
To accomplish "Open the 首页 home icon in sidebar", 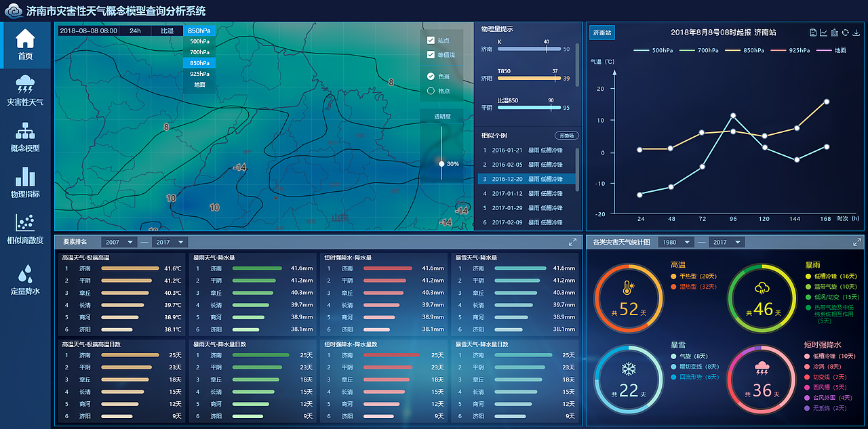I will click(x=25, y=38).
